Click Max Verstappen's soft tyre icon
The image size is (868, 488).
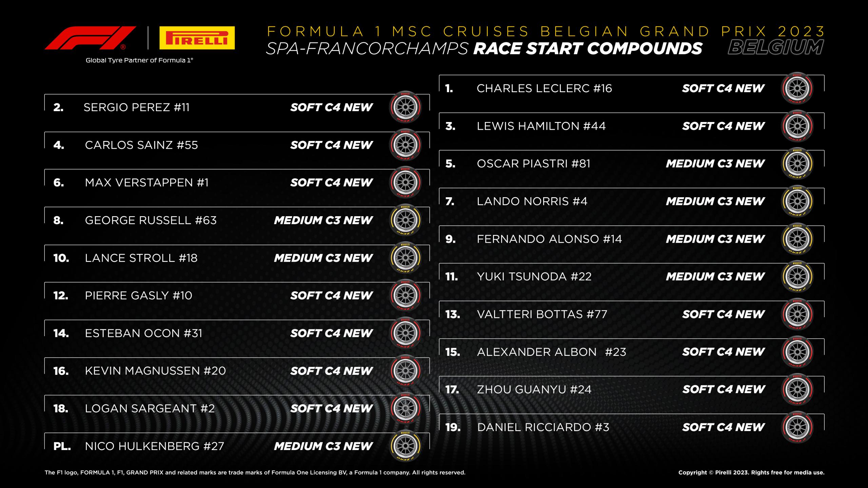tap(405, 182)
